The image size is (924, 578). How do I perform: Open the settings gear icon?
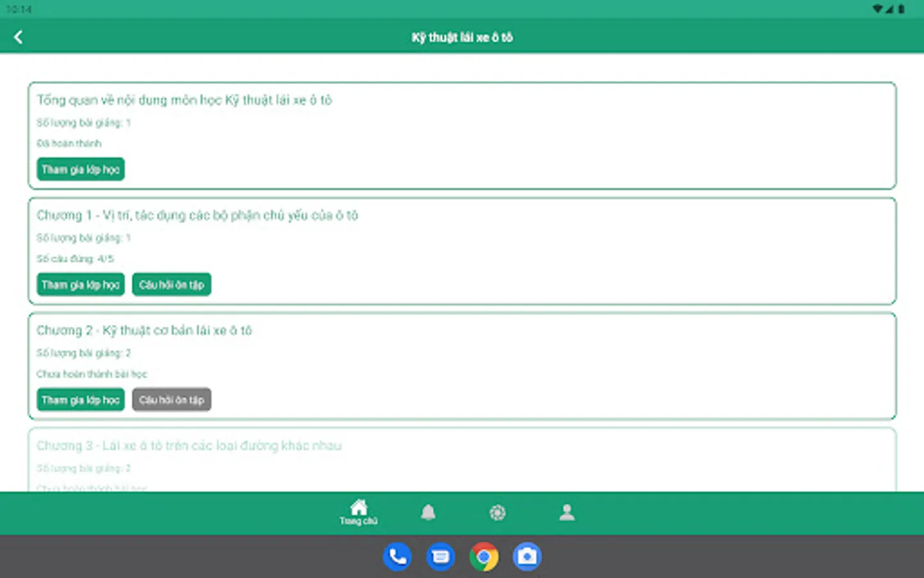pos(497,512)
